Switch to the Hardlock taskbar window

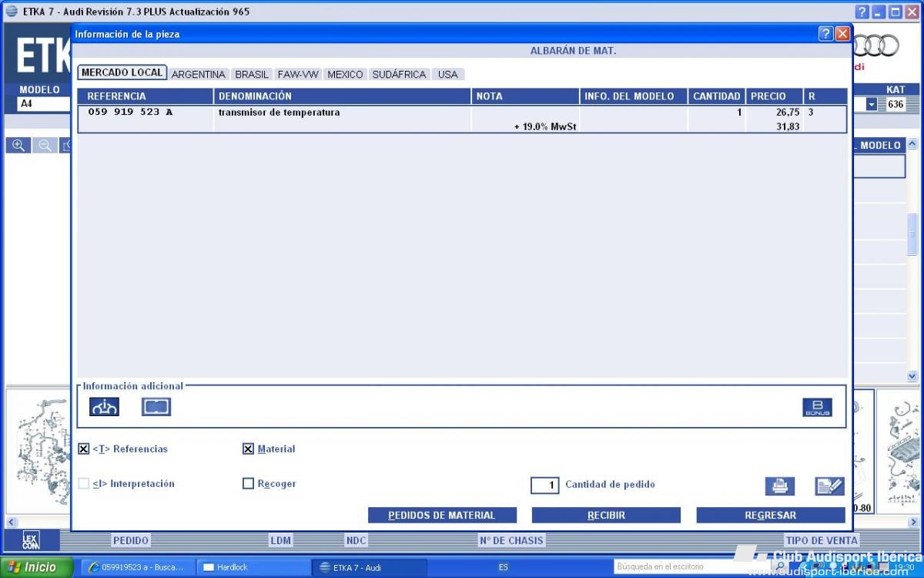(253, 567)
